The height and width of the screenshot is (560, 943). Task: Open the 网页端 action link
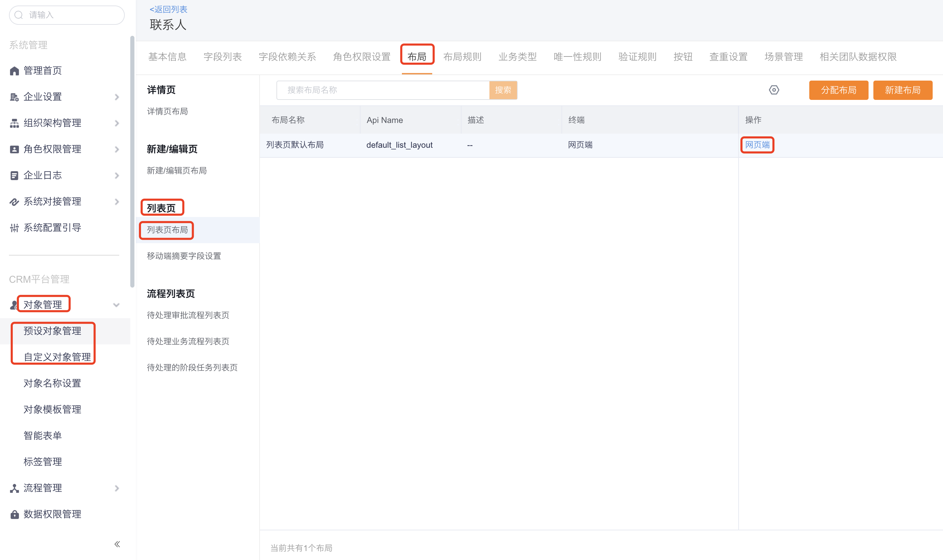(x=757, y=145)
